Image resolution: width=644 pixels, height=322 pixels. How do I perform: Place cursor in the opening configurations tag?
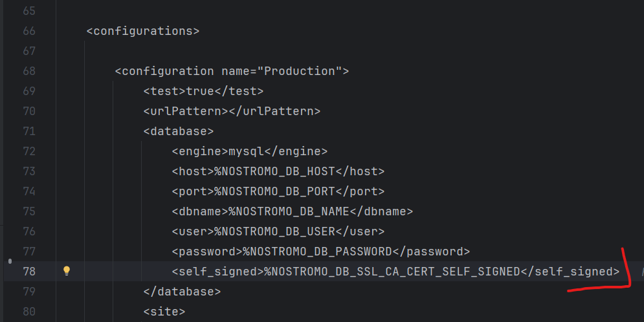pos(143,31)
